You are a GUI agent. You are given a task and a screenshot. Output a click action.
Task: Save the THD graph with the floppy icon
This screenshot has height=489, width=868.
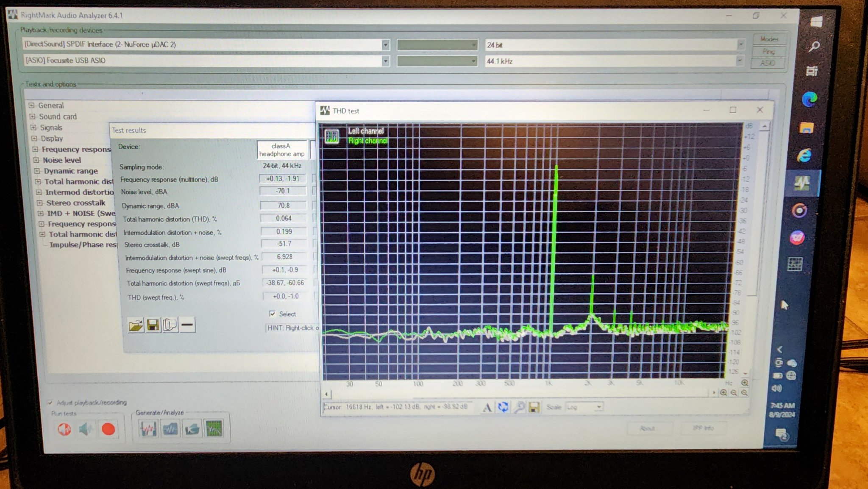534,407
